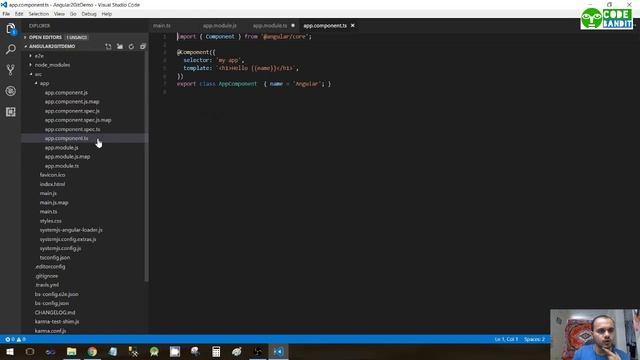Open the Explorer view in activity bar

pyautogui.click(x=11, y=29)
